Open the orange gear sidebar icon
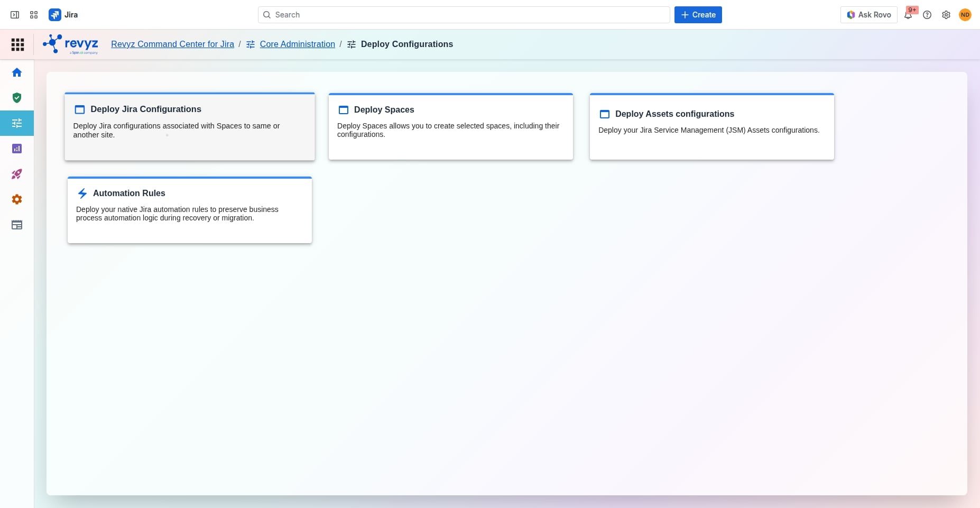 [x=17, y=199]
